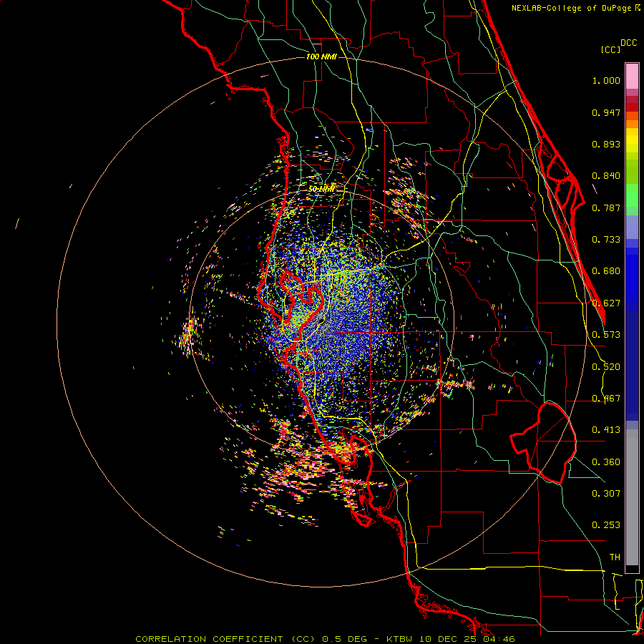Select the 0.787 legend value
644x644 pixels.
606,208
